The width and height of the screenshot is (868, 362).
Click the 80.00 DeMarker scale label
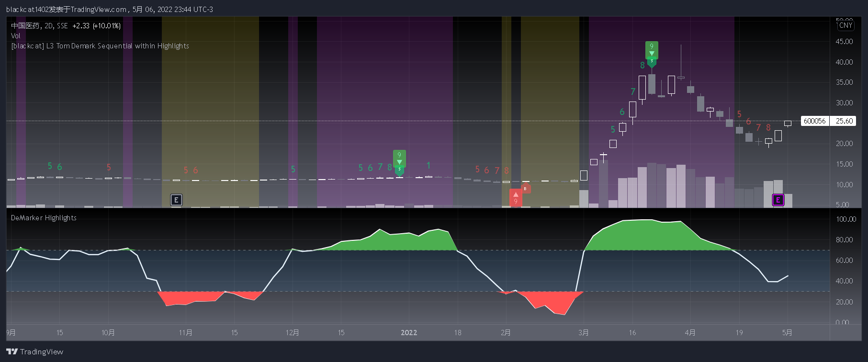pos(844,240)
